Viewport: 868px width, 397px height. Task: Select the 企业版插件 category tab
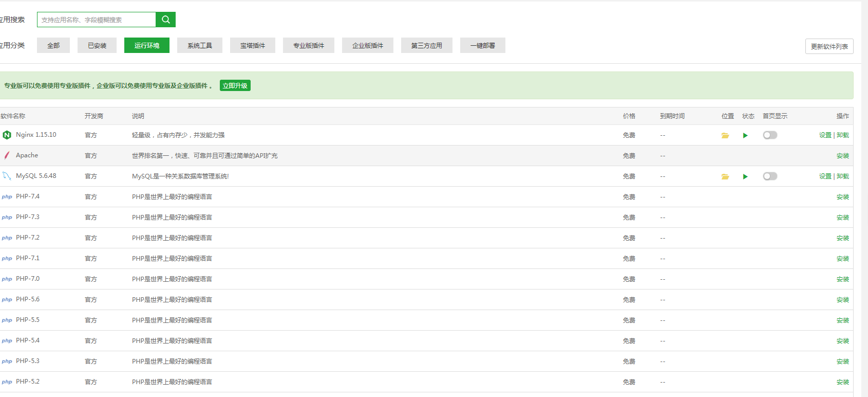coord(368,45)
